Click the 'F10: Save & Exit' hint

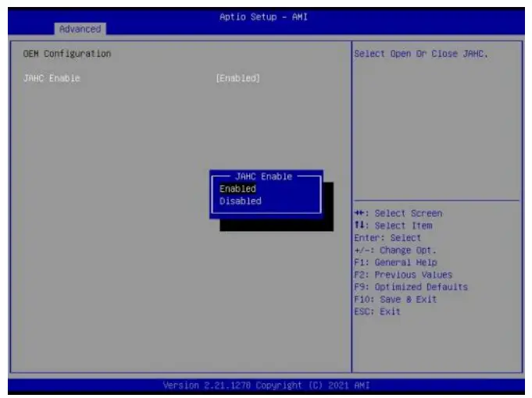click(x=395, y=300)
